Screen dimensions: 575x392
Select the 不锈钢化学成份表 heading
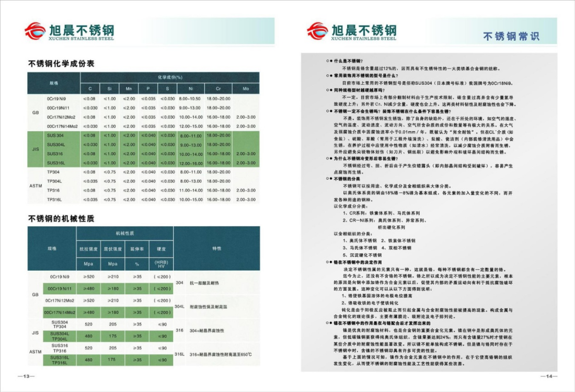(x=61, y=64)
